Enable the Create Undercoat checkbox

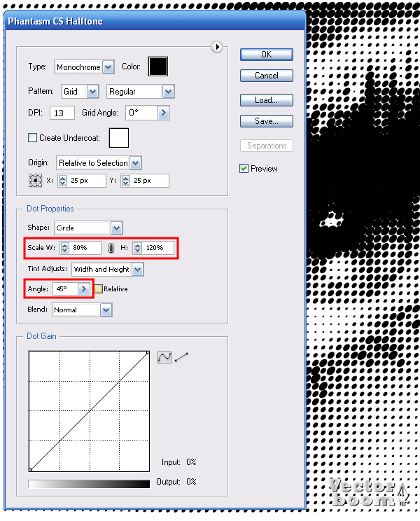click(x=32, y=137)
